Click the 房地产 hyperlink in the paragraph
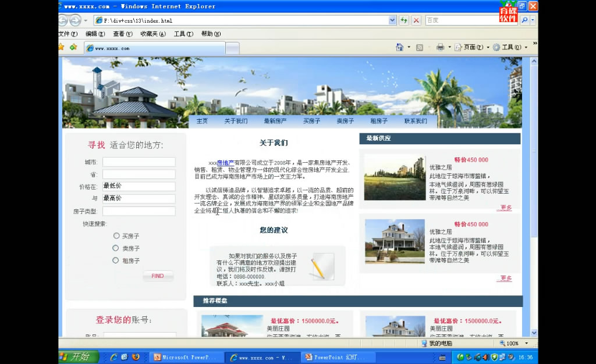This screenshot has height=364, width=596. click(225, 163)
